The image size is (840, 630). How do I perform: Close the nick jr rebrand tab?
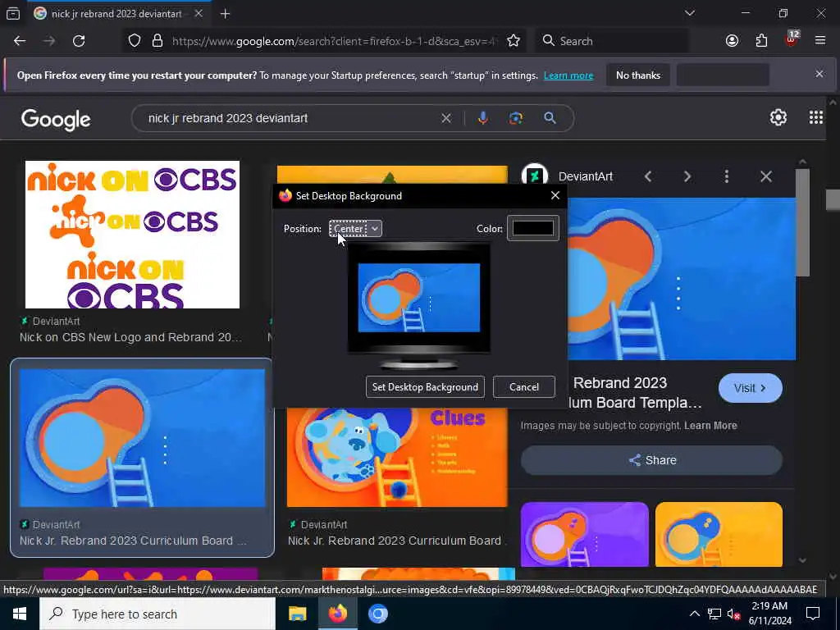[x=199, y=14]
